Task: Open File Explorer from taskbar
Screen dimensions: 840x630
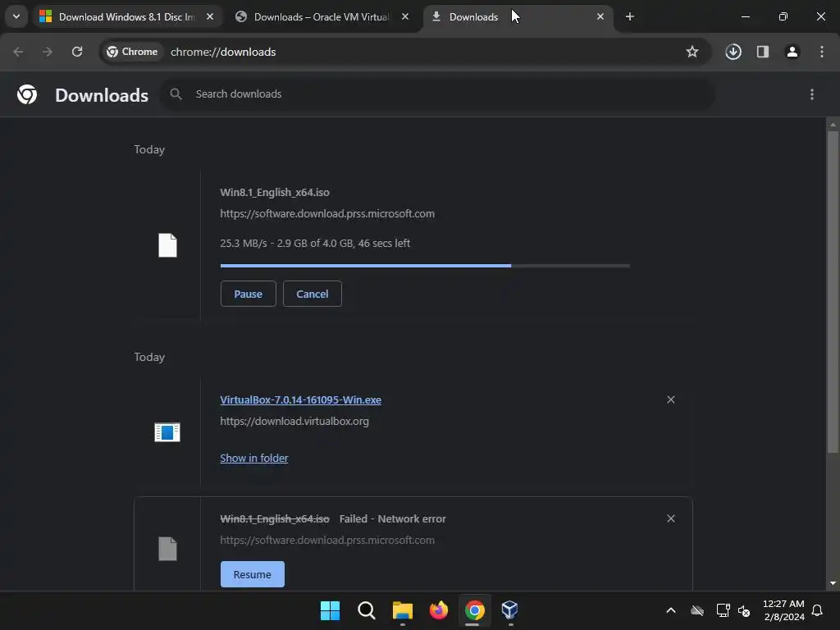Action: click(402, 610)
